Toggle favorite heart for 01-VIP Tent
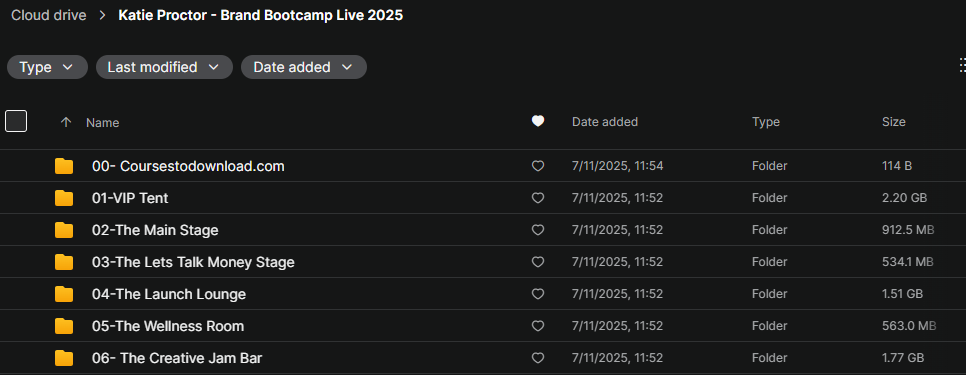 [x=538, y=198]
